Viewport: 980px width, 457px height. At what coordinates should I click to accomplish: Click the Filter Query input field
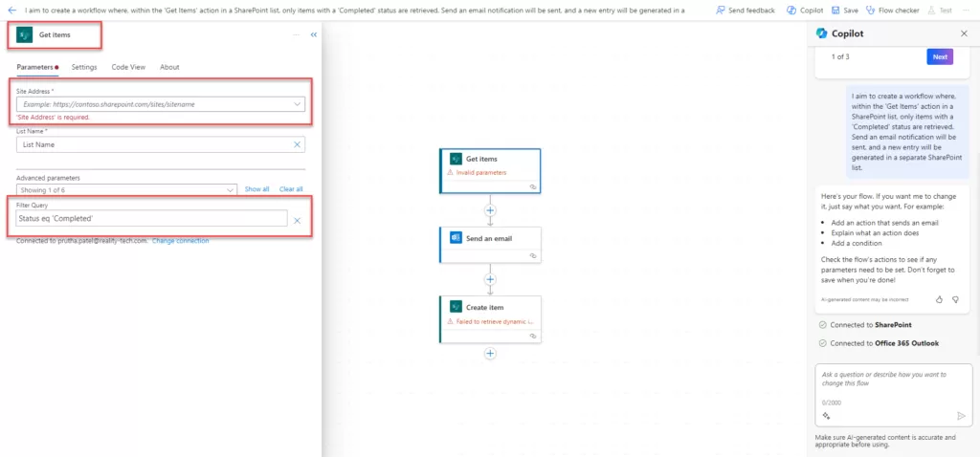tap(152, 218)
